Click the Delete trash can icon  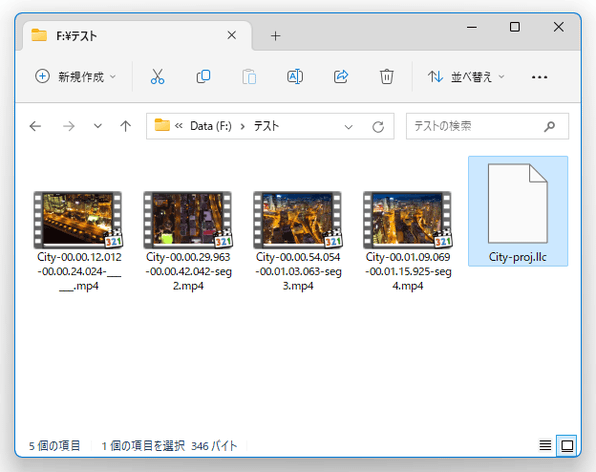[x=387, y=77]
